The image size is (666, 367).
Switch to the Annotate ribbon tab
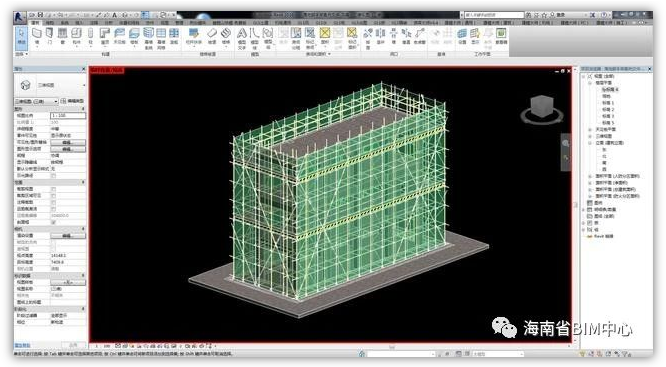pos(94,23)
